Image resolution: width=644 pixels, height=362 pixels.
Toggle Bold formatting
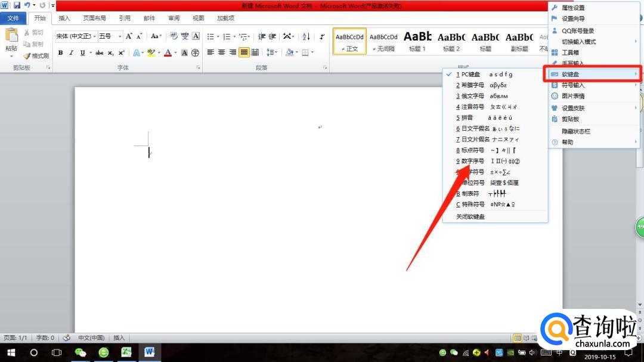coord(60,52)
